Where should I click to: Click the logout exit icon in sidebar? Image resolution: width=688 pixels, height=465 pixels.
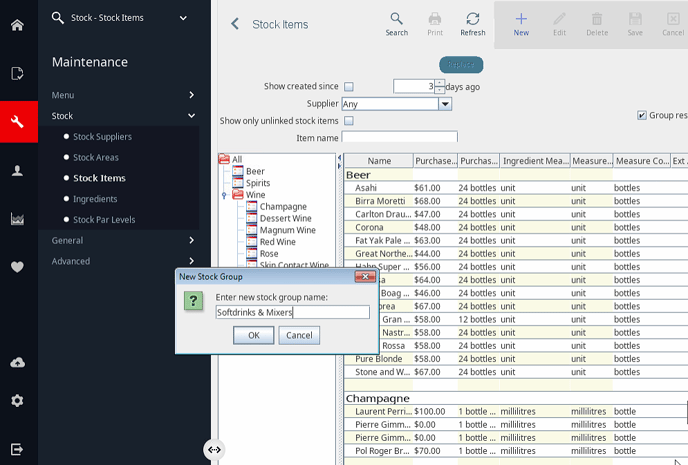pos(17,449)
